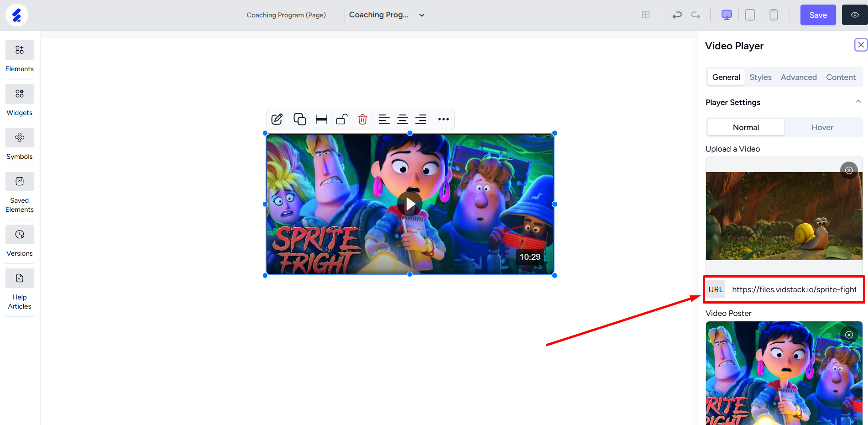868x425 pixels.
Task: Align the element center
Action: [x=403, y=120]
